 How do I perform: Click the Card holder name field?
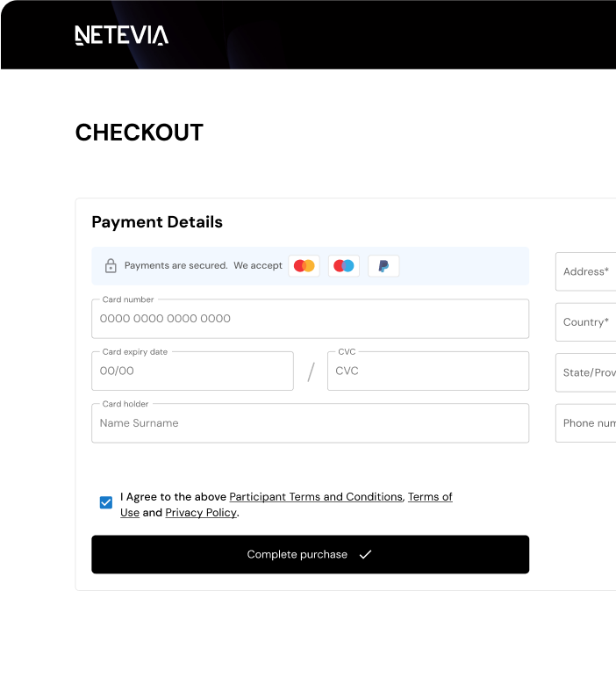pos(310,423)
